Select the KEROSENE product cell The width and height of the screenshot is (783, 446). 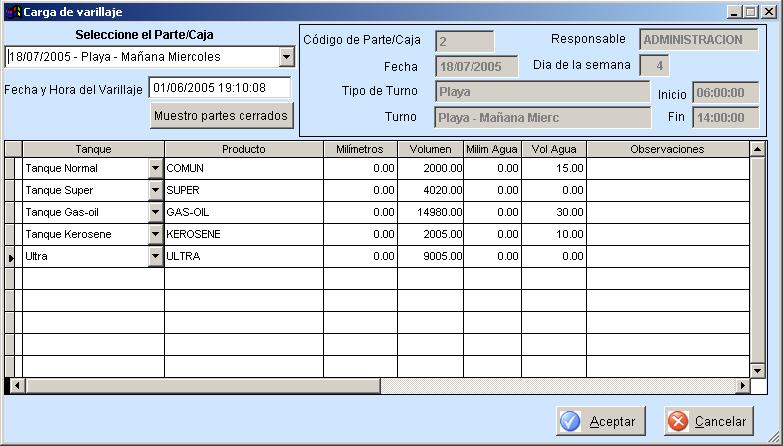[x=244, y=235]
